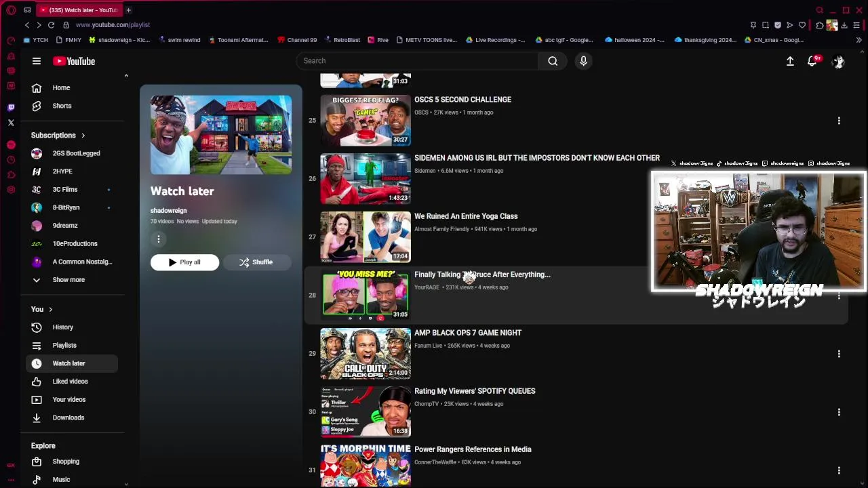Image resolution: width=868 pixels, height=488 pixels.
Task: Click Play all button
Action: [x=184, y=262]
